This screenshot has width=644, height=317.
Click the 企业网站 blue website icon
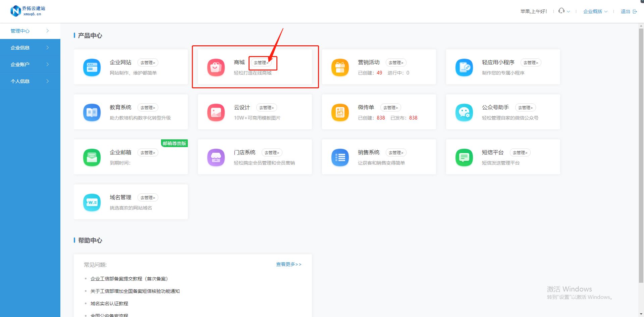pyautogui.click(x=92, y=67)
